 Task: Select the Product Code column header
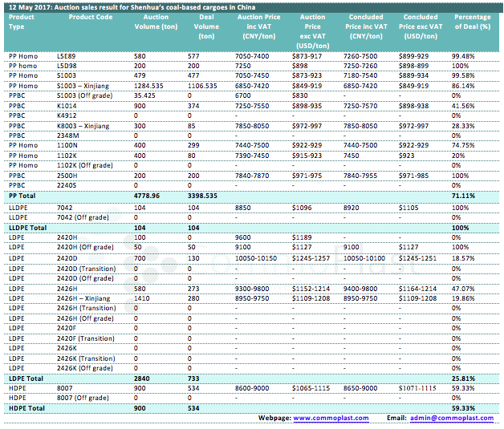[x=90, y=17]
